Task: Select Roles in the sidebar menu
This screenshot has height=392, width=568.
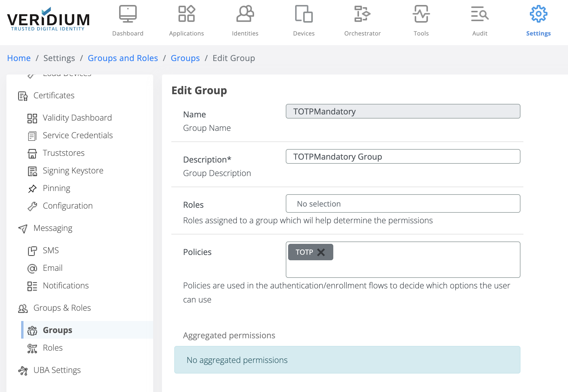Action: (53, 348)
